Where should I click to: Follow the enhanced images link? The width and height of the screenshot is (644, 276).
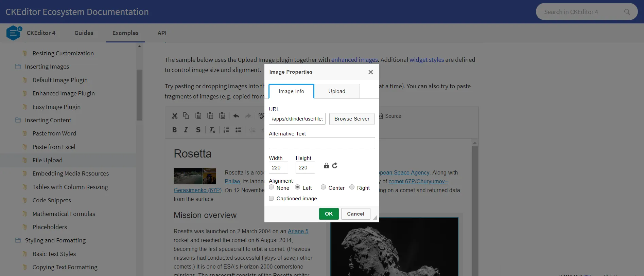click(x=354, y=60)
